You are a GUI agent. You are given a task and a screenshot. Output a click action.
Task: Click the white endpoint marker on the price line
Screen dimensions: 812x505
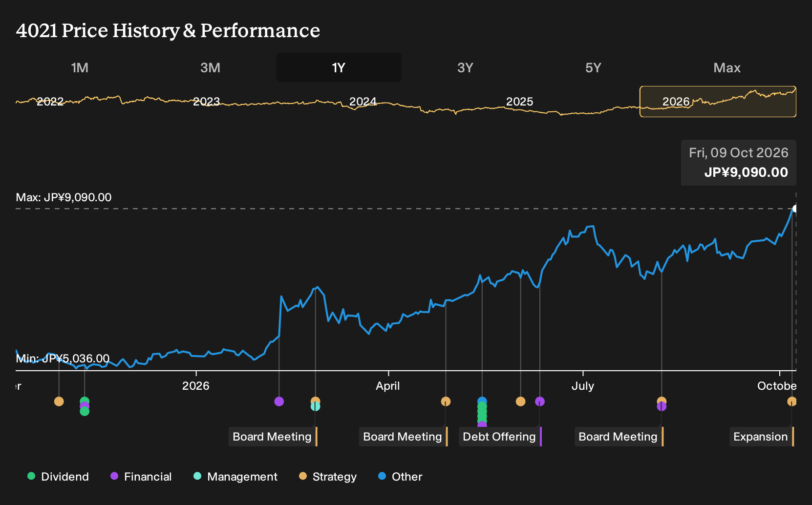click(795, 209)
